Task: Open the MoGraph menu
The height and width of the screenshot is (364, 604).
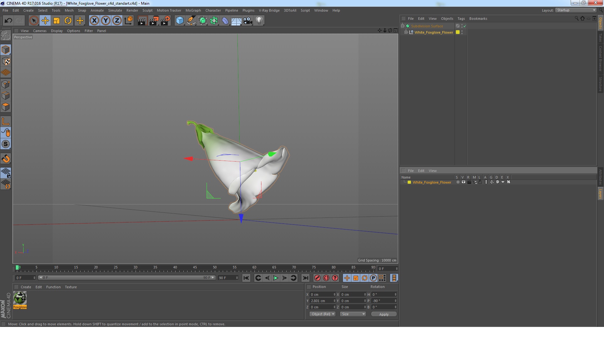Action: pos(193,10)
